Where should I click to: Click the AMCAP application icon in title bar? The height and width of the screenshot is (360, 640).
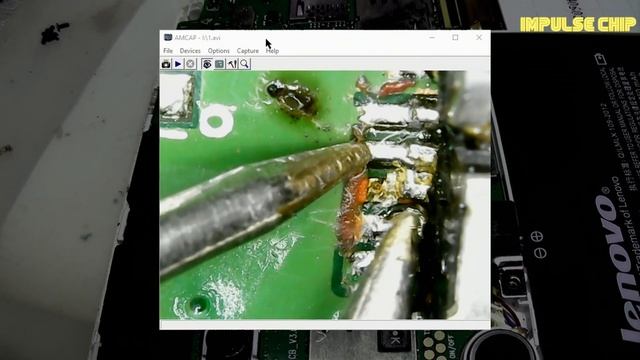click(167, 38)
